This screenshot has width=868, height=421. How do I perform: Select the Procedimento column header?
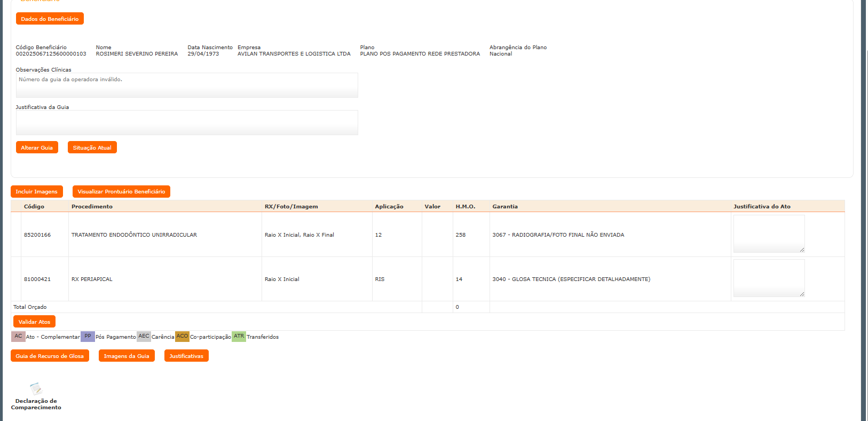(x=92, y=206)
